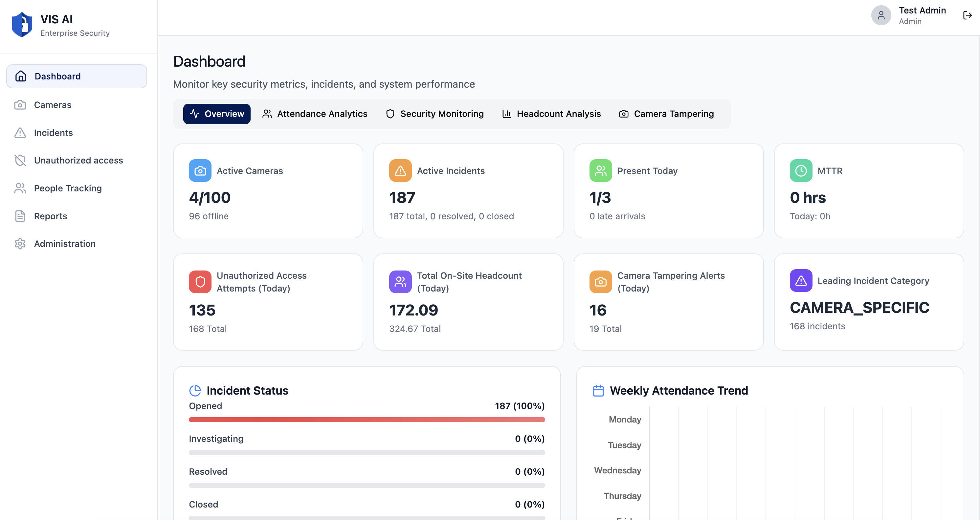Click the red Opened incidents progress bar
This screenshot has width=980, height=520.
click(367, 420)
